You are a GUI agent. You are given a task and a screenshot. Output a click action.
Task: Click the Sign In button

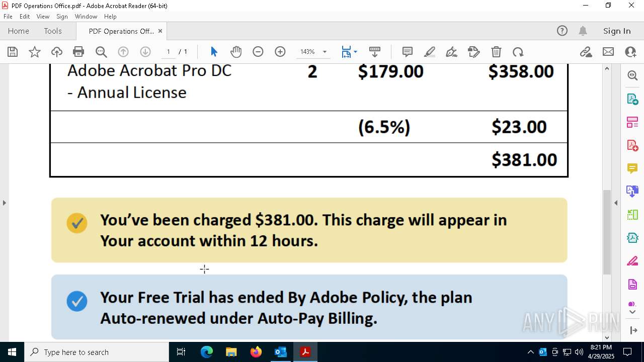click(x=617, y=31)
